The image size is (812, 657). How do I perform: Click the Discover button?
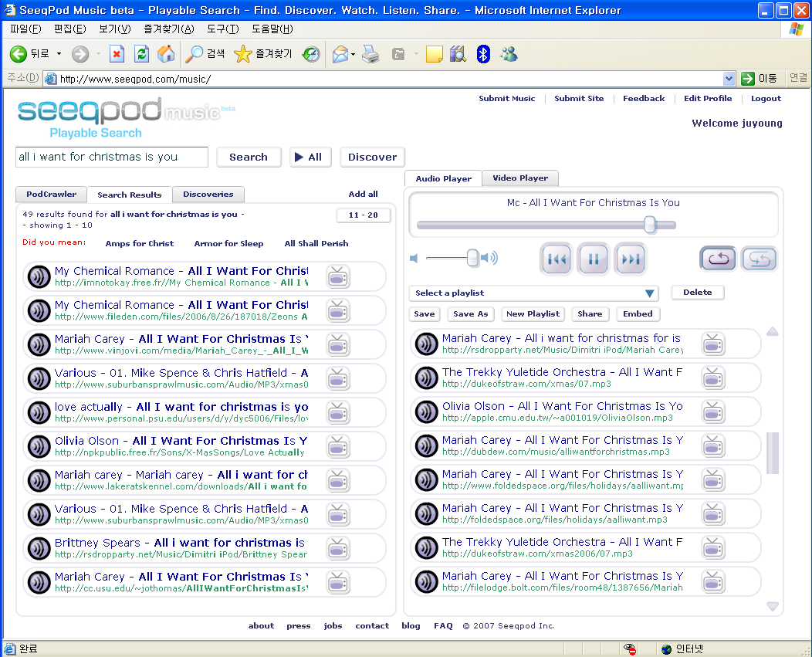(x=372, y=157)
